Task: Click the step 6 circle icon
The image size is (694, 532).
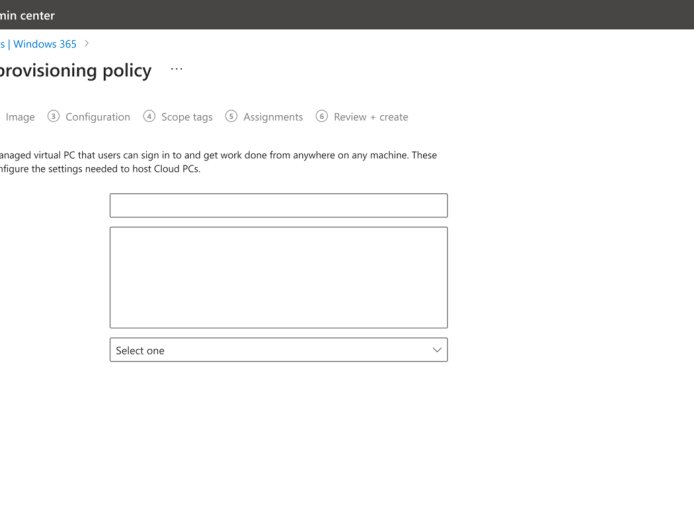Action: coord(322,116)
